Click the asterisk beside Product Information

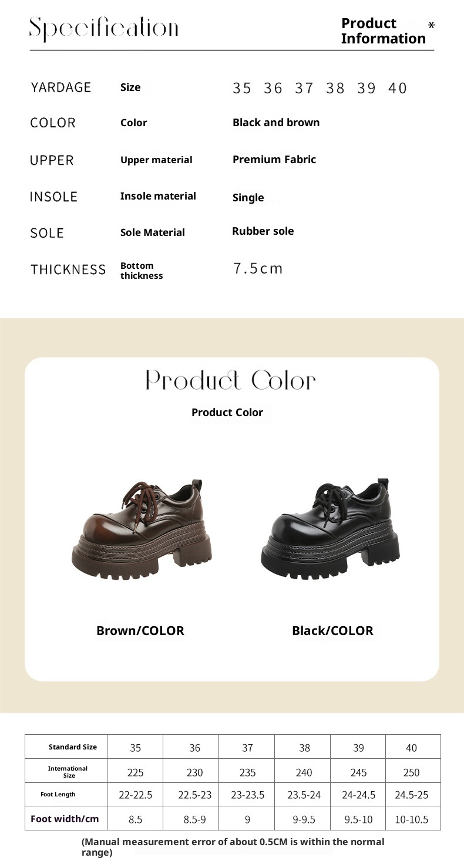(x=432, y=25)
